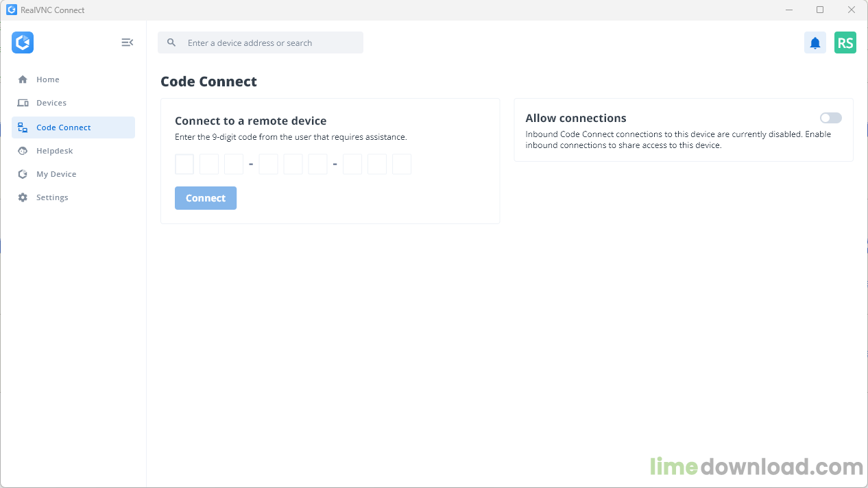The image size is (868, 488).
Task: Go to the Home menu item
Action: click(x=48, y=80)
